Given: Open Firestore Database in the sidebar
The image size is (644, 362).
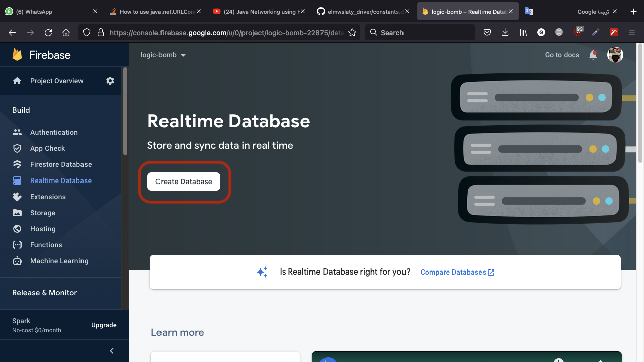Looking at the screenshot, I should [60, 164].
